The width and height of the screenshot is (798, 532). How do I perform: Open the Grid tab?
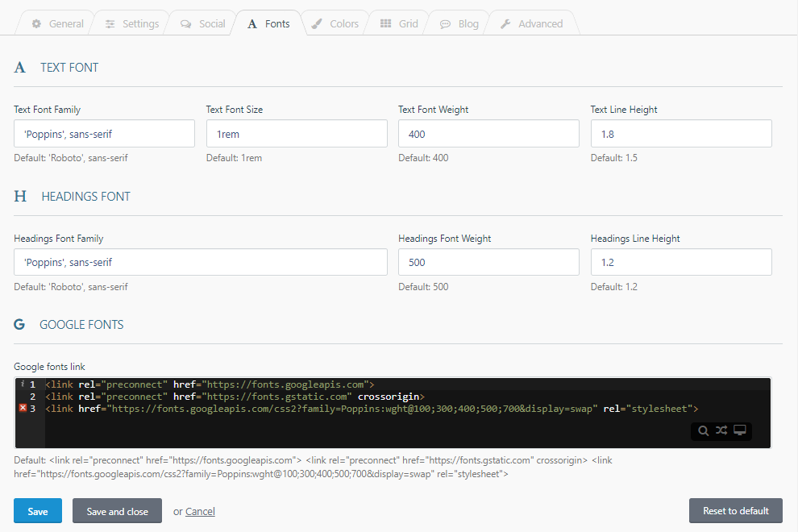399,24
